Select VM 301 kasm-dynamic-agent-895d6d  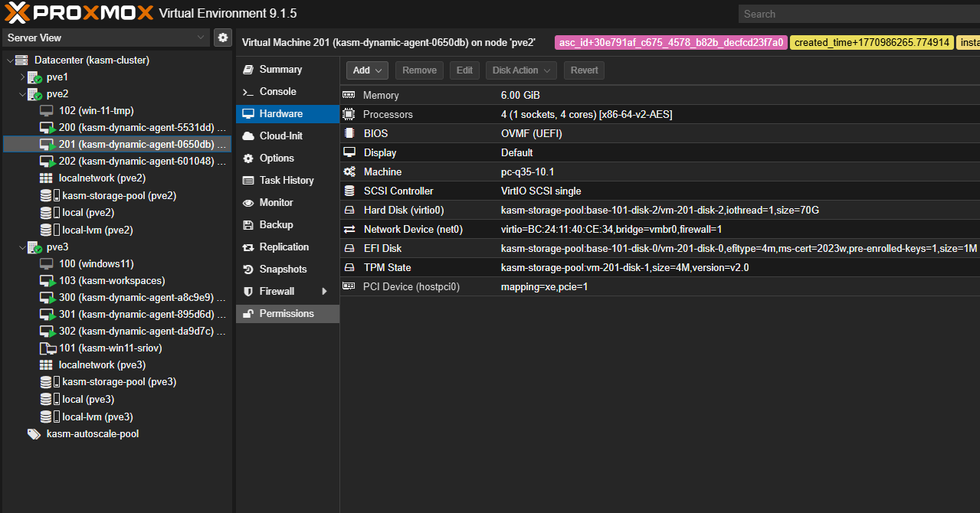[117, 315]
